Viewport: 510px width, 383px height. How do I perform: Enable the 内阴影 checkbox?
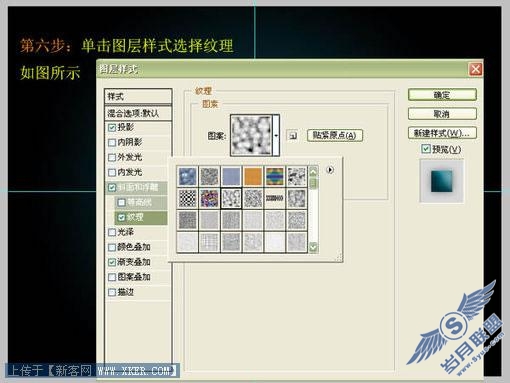pos(112,143)
